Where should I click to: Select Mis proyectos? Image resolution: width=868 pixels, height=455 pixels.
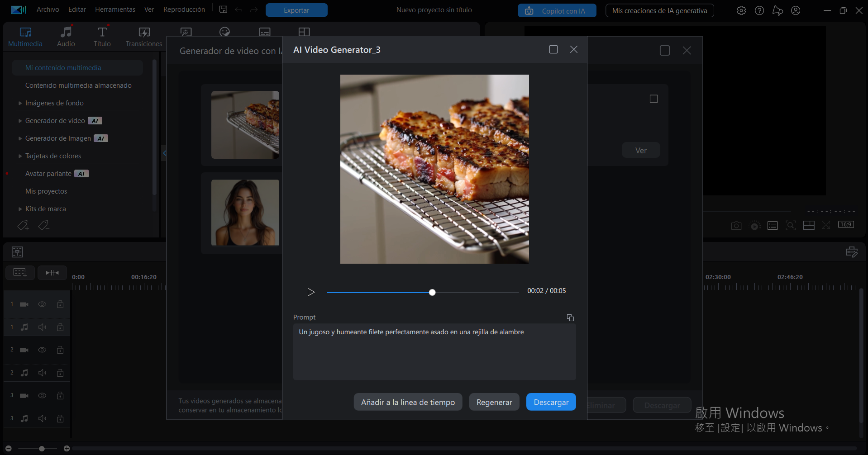coord(46,191)
